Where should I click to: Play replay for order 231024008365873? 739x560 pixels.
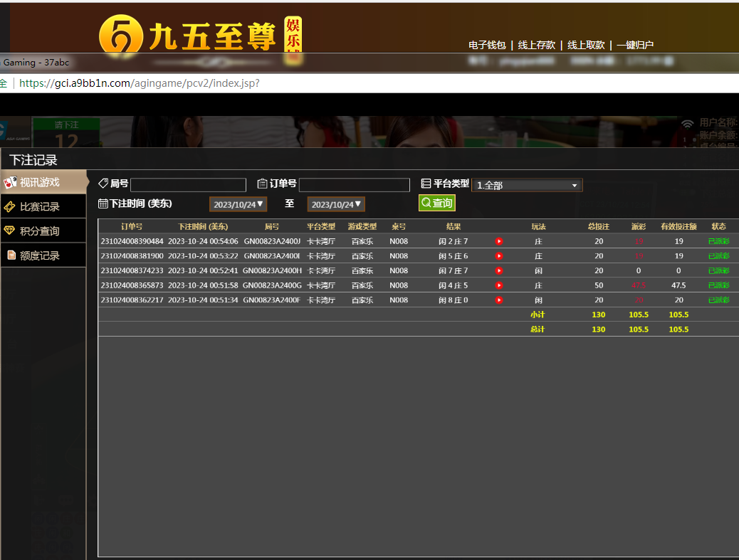coord(498,285)
